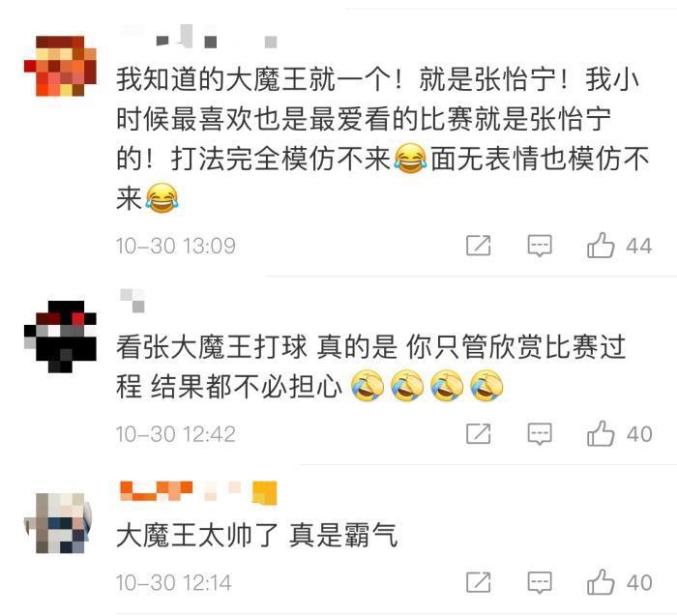Like the 10-30 12:42 comment
The width and height of the screenshot is (677, 616).
(619, 433)
